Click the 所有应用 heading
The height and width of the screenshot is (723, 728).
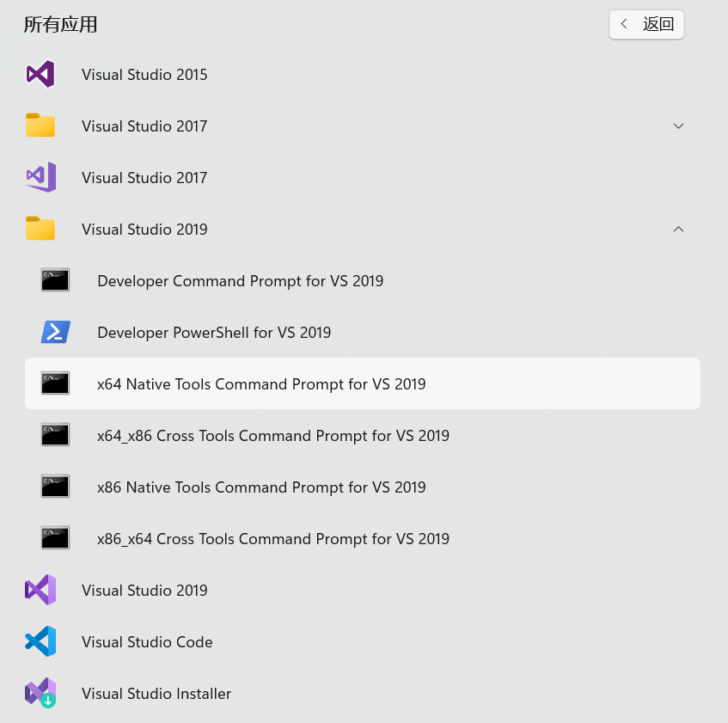coord(60,25)
